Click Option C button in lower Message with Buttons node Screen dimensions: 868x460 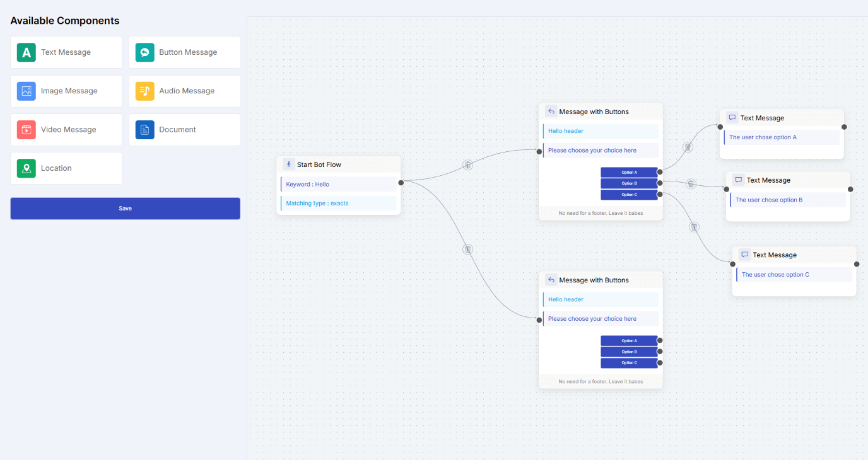coord(629,363)
